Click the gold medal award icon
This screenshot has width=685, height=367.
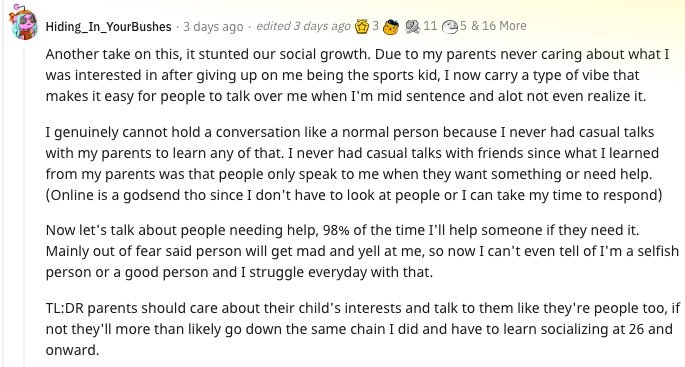[362, 27]
